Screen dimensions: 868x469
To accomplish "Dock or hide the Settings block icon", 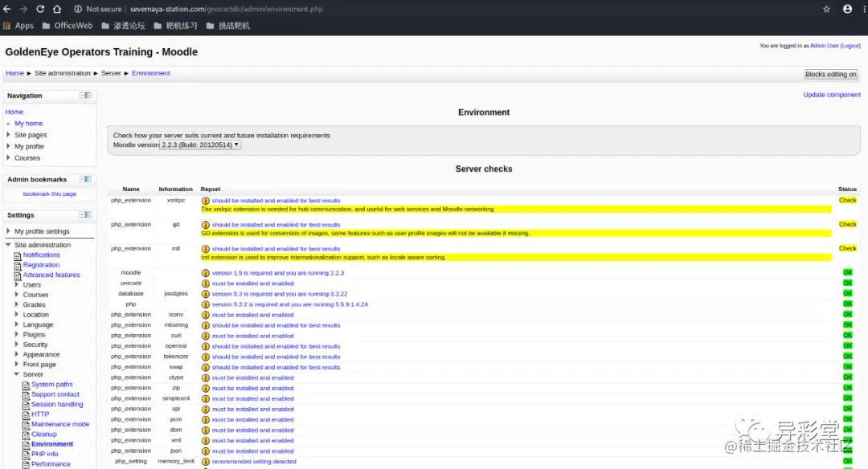I will coord(85,214).
